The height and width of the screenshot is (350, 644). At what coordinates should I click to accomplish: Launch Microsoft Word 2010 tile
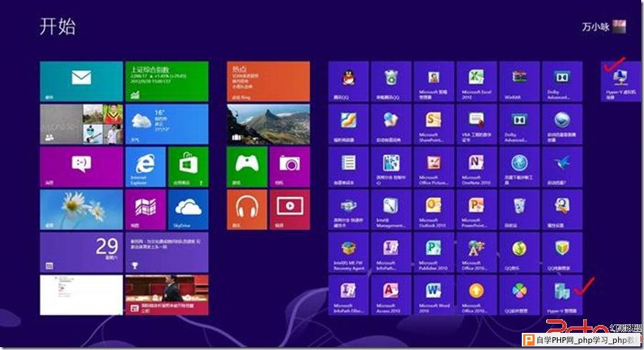[434, 294]
